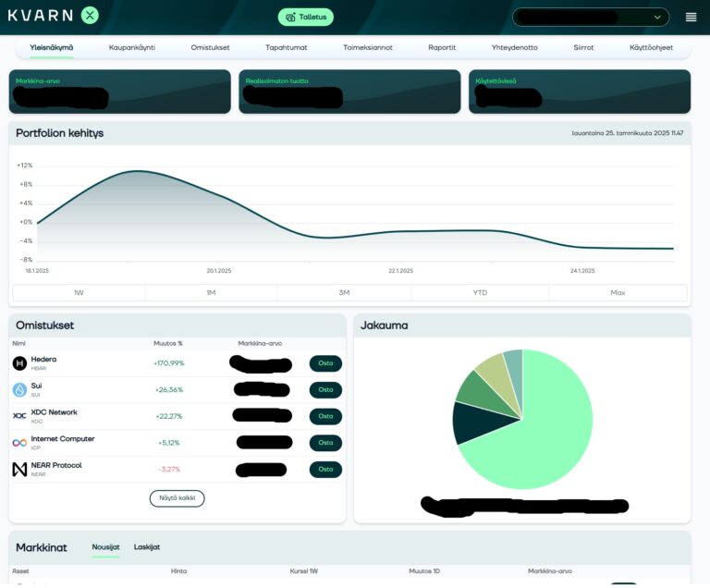Viewport: 710px width, 588px height.
Task: Click the Hedera HBAR coin icon
Action: coord(19,363)
